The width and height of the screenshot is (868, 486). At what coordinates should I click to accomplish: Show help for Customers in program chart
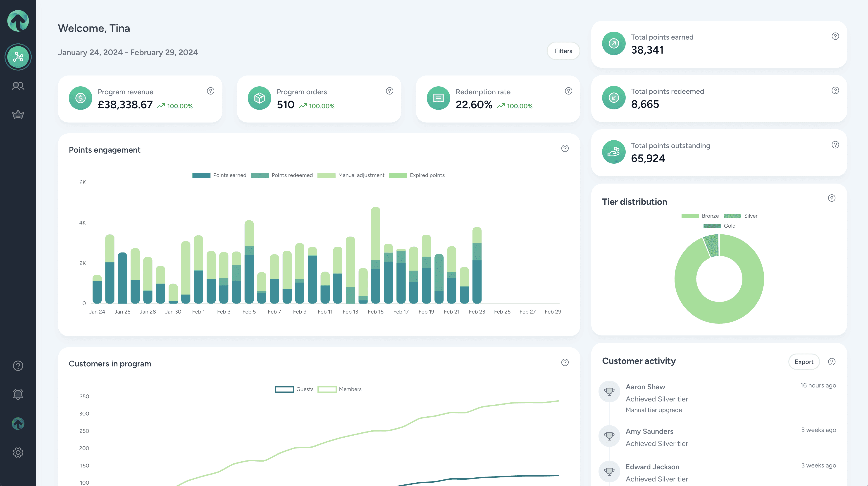click(x=565, y=363)
